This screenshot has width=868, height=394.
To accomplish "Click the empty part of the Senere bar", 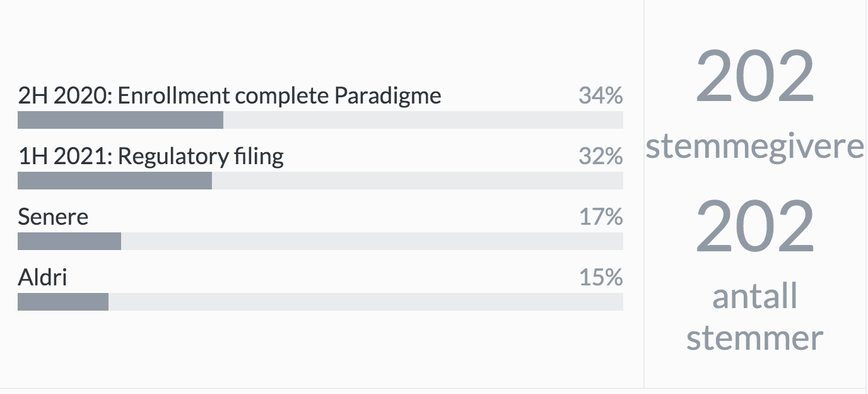I will [x=372, y=241].
